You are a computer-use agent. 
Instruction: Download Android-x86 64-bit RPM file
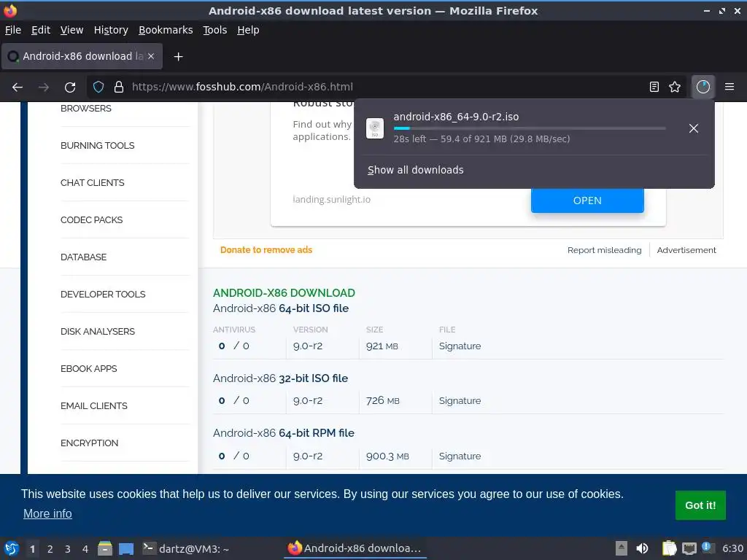point(284,433)
